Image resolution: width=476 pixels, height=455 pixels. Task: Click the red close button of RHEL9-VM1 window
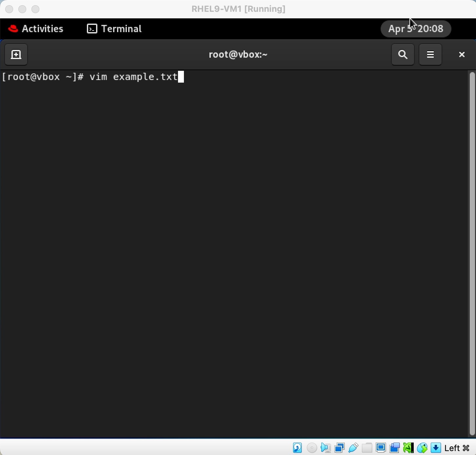[9, 9]
